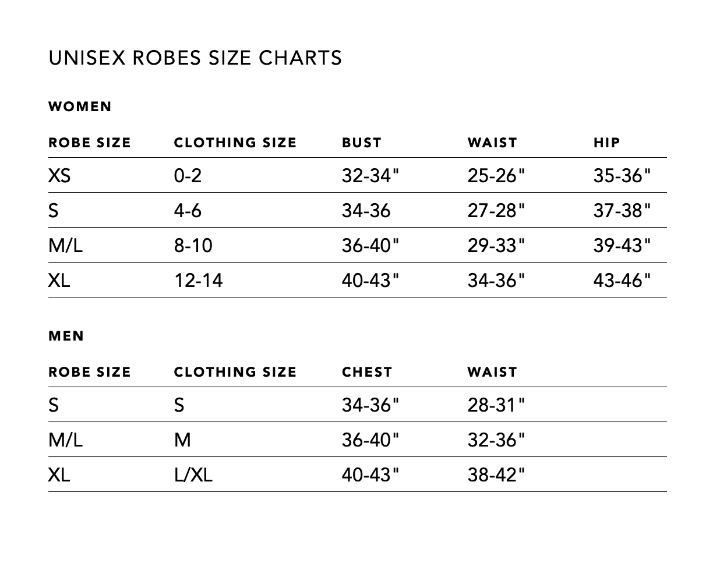Click the women's bust 34-36 cell
This screenshot has height=588, width=727.
tap(366, 210)
